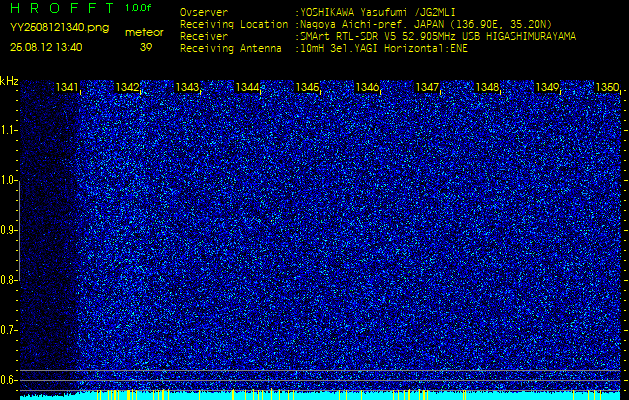Click the 1349 time marker
Viewport: 629px width, 400px height.
(x=547, y=87)
